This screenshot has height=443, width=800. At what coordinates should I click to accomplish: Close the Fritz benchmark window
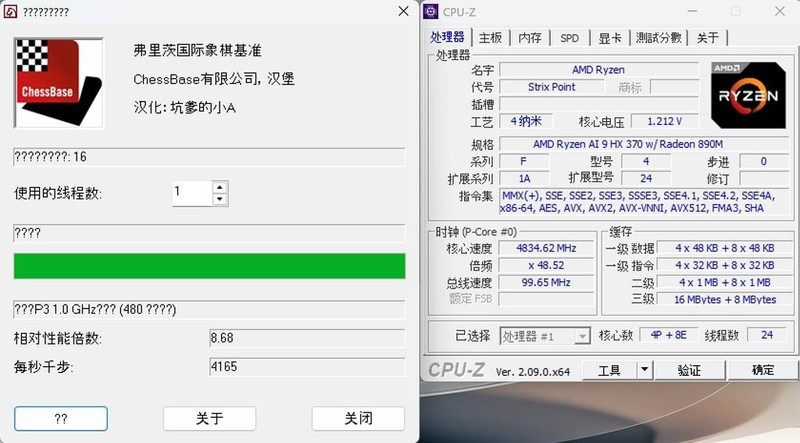click(403, 11)
